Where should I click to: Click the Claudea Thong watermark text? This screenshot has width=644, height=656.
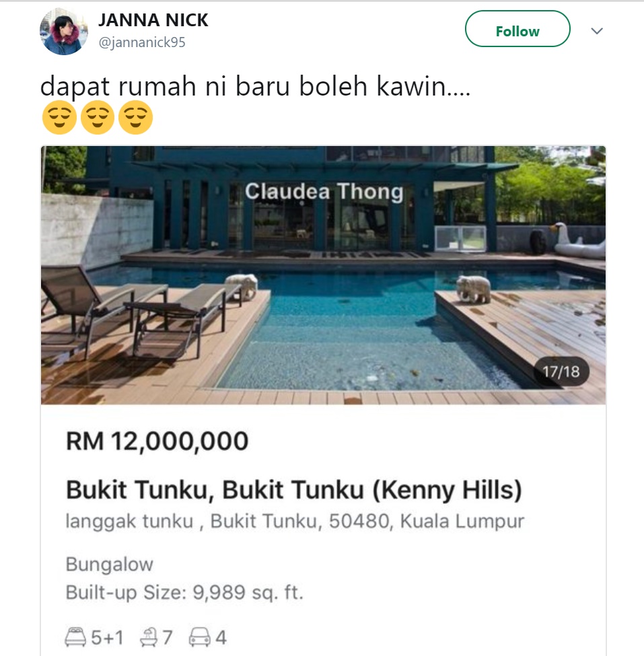click(x=324, y=192)
